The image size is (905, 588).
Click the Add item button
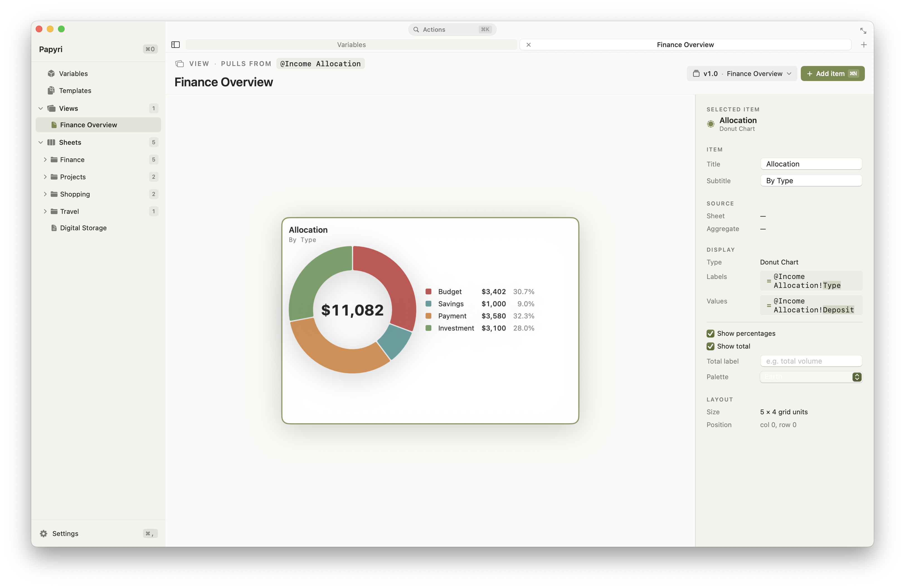pos(832,73)
